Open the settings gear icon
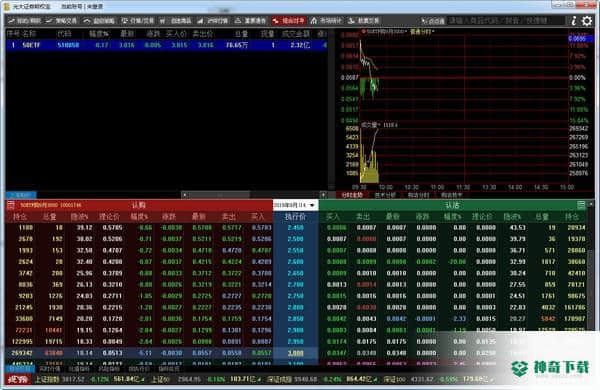The image size is (600, 390). point(587,21)
